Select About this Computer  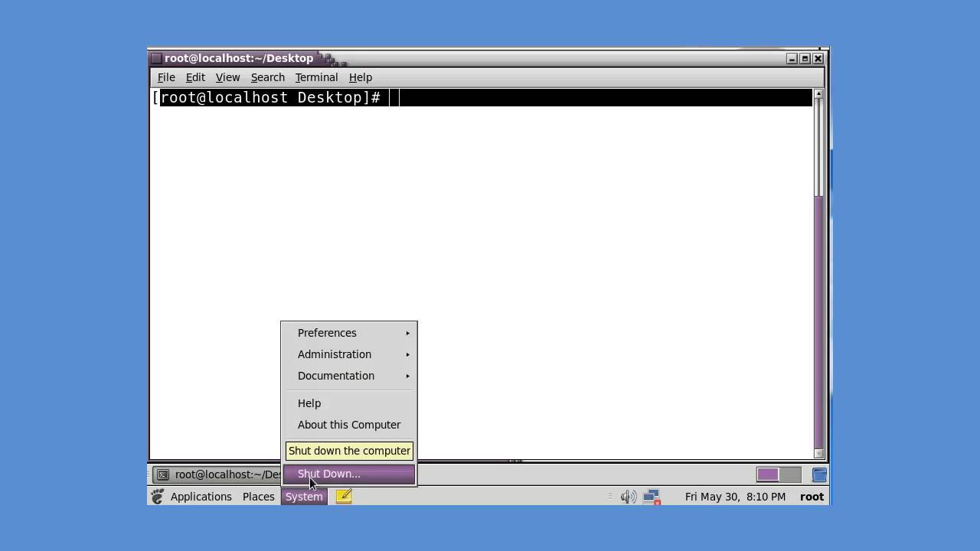(349, 425)
